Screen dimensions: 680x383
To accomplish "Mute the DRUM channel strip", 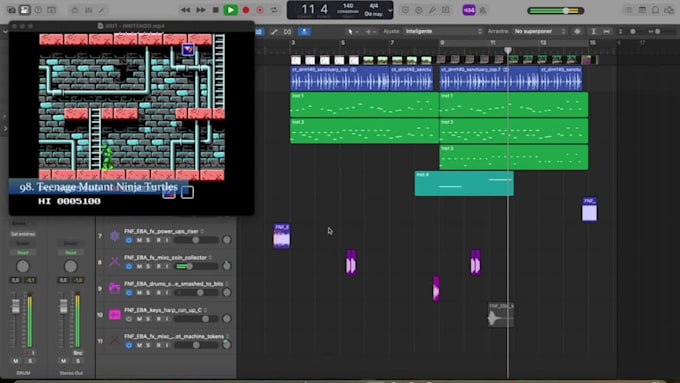I will (x=16, y=361).
